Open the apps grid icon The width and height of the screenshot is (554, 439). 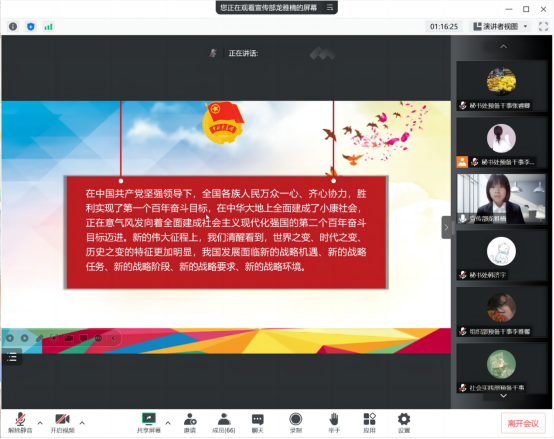tap(370, 423)
